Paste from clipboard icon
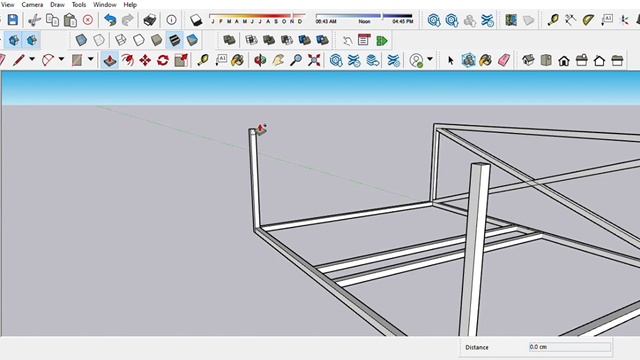 (x=70, y=20)
